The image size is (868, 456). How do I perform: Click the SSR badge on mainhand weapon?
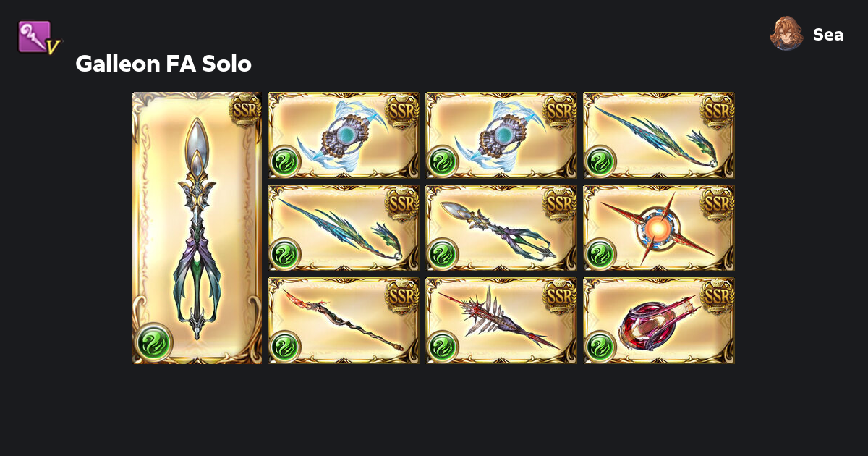pos(244,110)
